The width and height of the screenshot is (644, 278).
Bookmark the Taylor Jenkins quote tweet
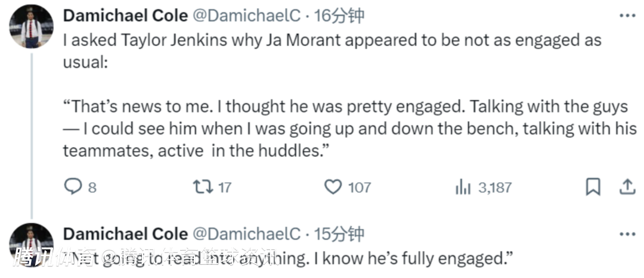(x=593, y=188)
